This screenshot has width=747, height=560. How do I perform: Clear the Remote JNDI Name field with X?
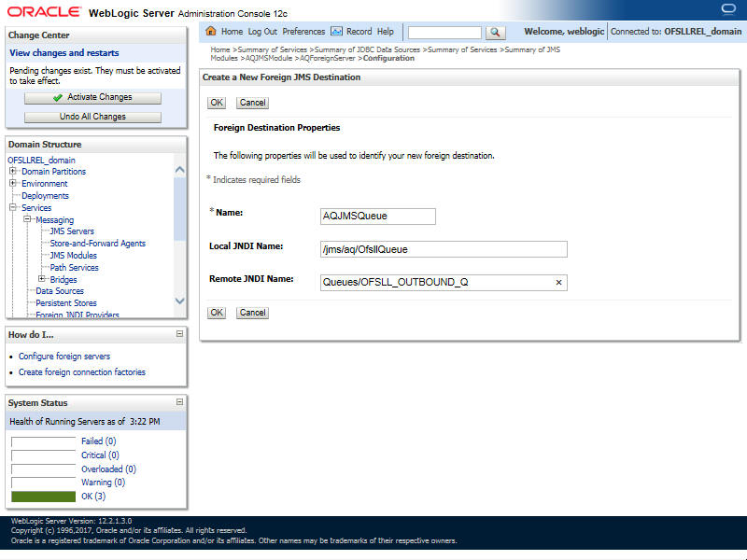coord(558,283)
